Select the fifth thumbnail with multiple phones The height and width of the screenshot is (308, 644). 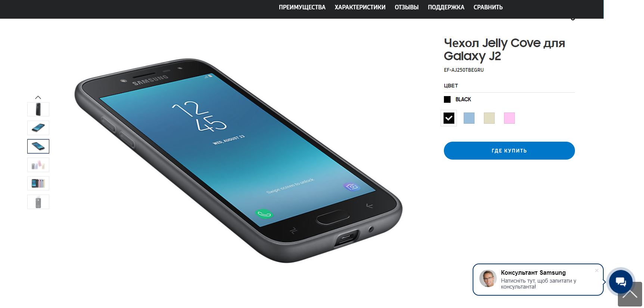point(38,184)
